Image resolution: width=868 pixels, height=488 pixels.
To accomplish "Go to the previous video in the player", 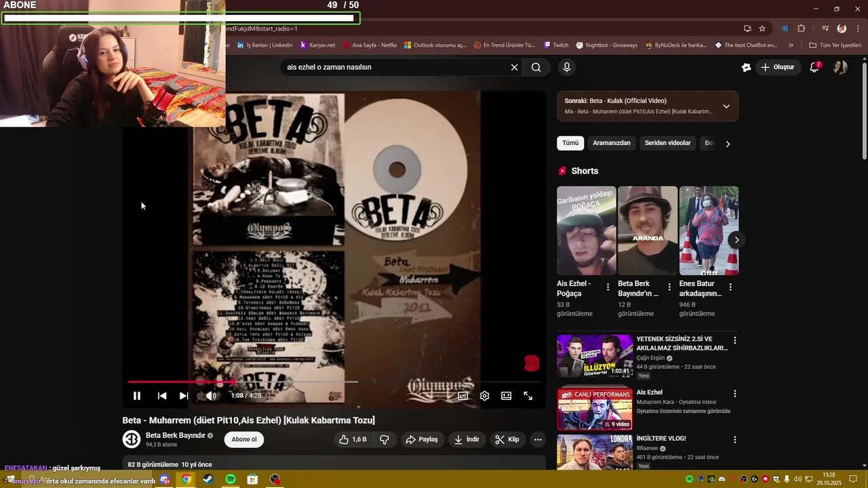I will click(162, 396).
